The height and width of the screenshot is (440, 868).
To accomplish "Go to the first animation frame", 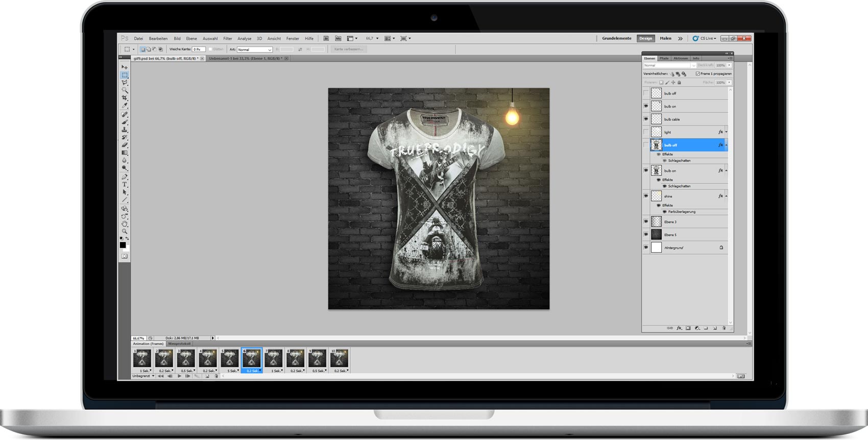I will [x=160, y=376].
